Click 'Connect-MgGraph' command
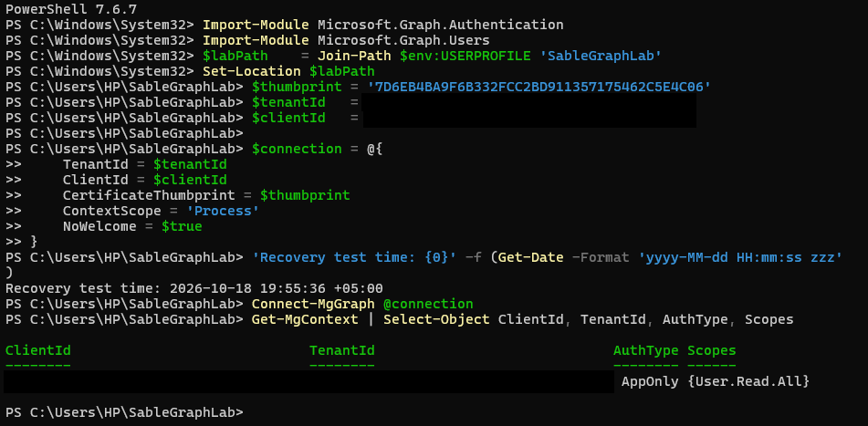Screen dimensions: 868x426 click(x=313, y=304)
